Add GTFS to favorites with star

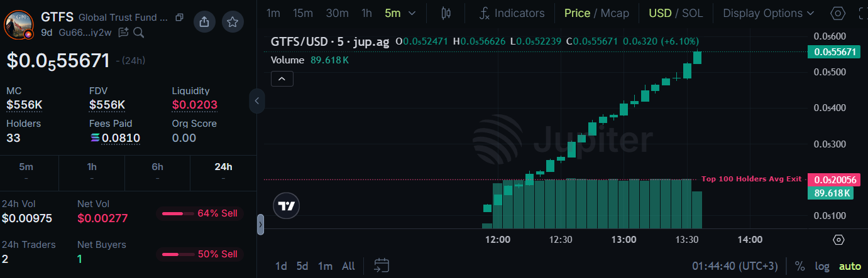click(233, 22)
